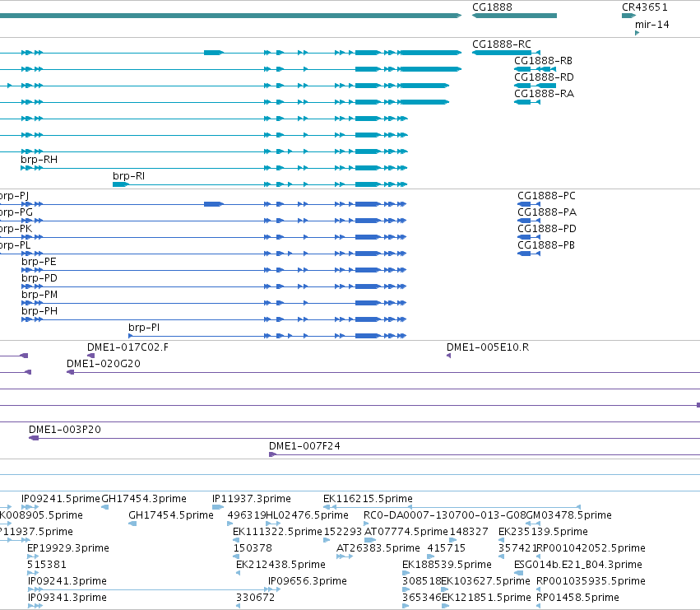
Task: Click the EP19929.3prime label
Action: (x=67, y=548)
